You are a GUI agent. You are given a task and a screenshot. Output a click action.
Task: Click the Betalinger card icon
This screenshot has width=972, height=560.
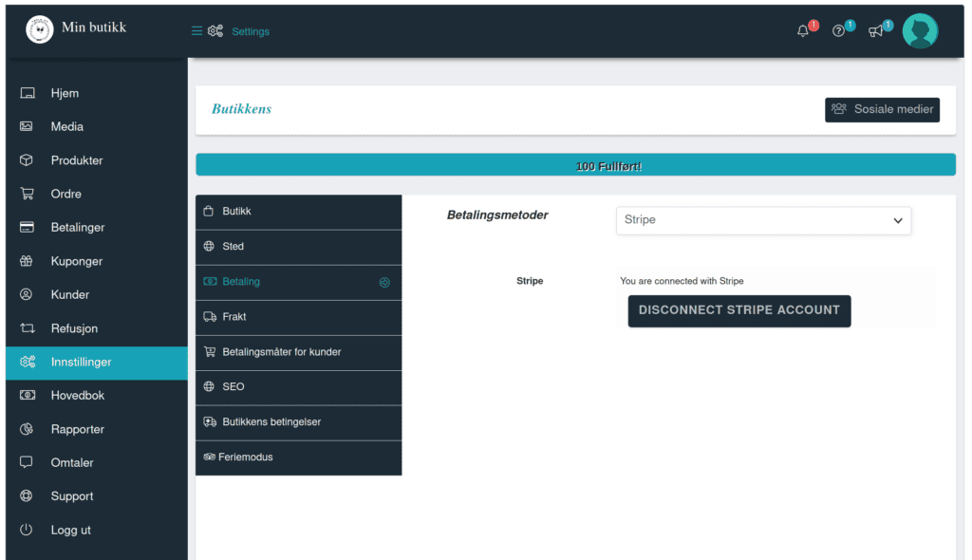coord(27,227)
